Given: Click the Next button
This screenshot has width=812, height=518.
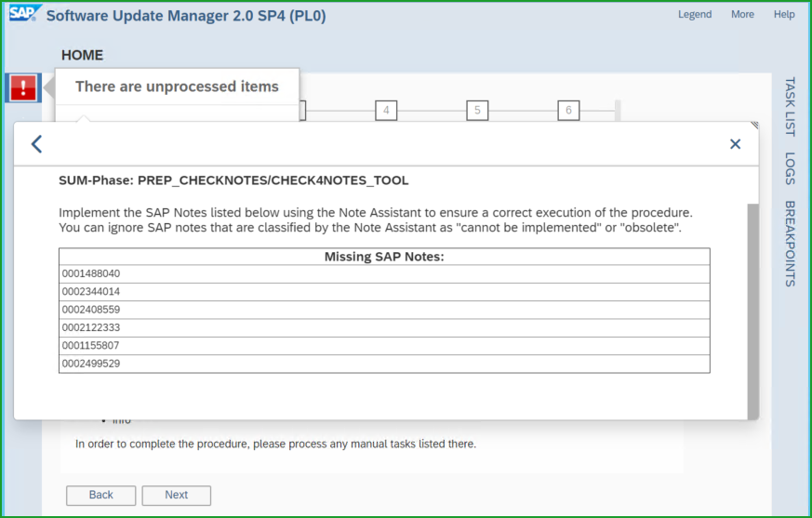Looking at the screenshot, I should [x=177, y=495].
